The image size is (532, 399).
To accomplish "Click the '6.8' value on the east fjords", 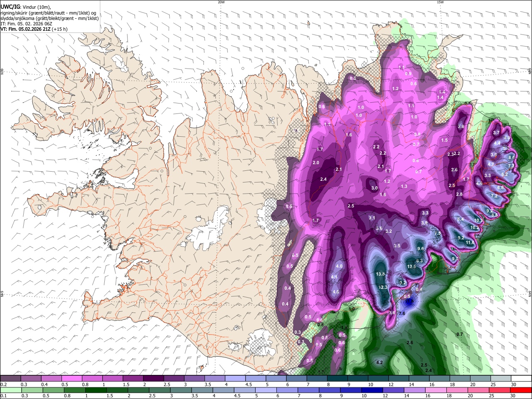I will click(x=501, y=187).
